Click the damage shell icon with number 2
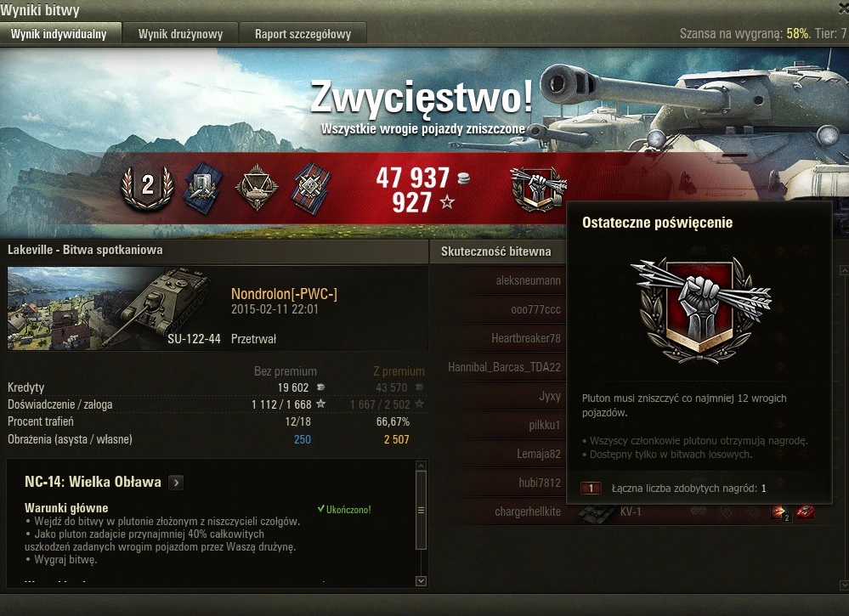This screenshot has height=616, width=849. coord(780,512)
